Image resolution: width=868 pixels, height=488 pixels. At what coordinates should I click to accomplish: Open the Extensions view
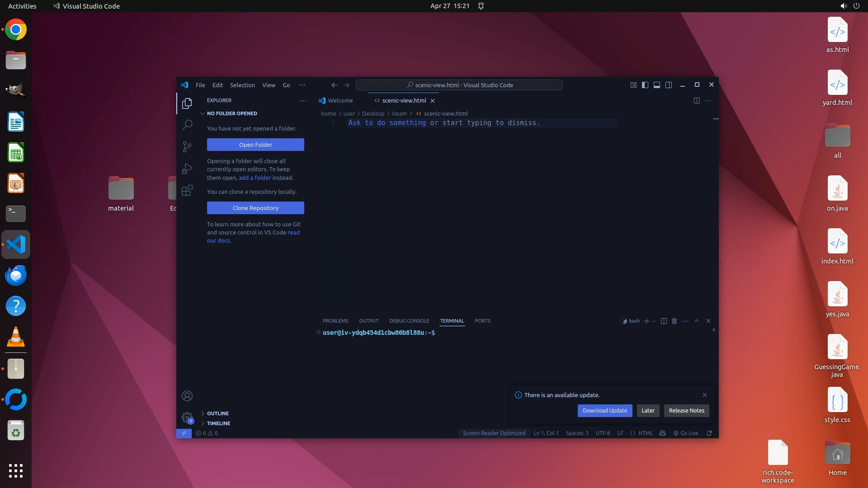tap(187, 190)
